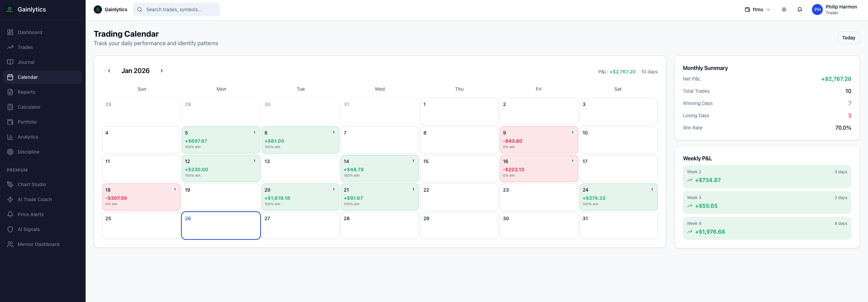Select January 20 calendar day cell

click(x=300, y=197)
